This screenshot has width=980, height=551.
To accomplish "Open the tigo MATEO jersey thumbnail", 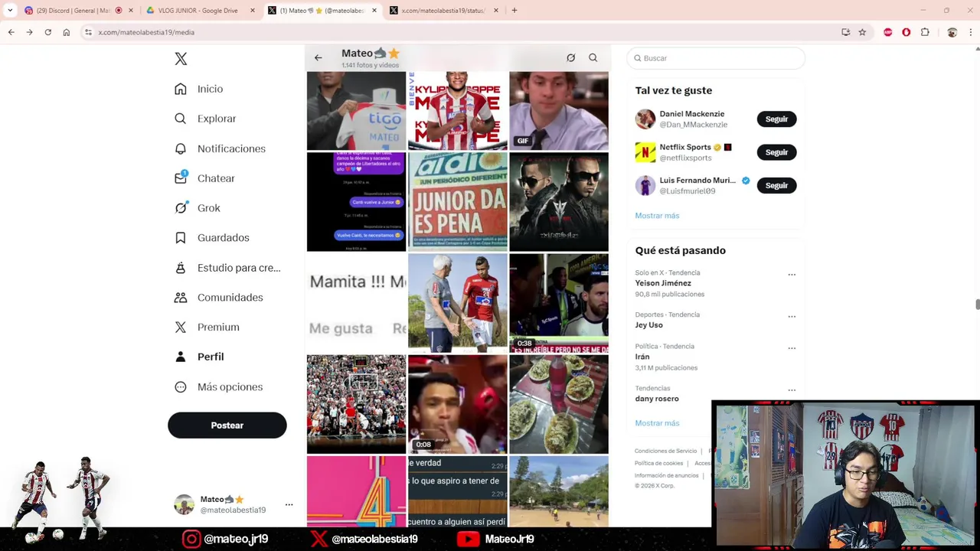I will click(357, 111).
